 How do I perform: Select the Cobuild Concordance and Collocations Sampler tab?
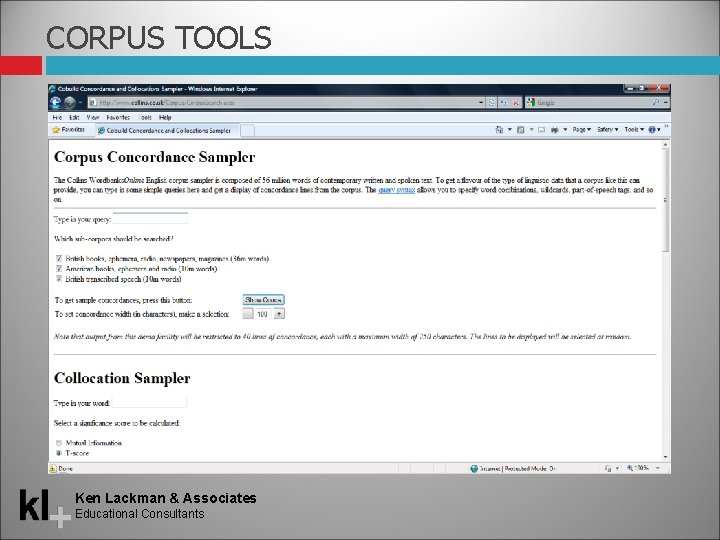(x=167, y=130)
